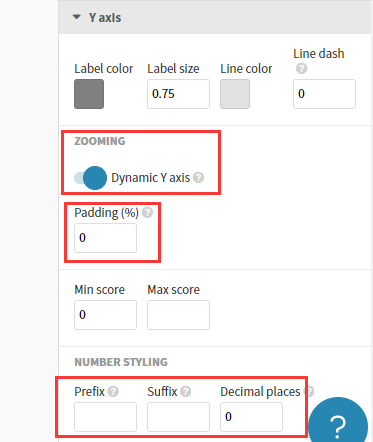Disable the Dynamic Y axis toggle
The image size is (373, 442).
(90, 178)
